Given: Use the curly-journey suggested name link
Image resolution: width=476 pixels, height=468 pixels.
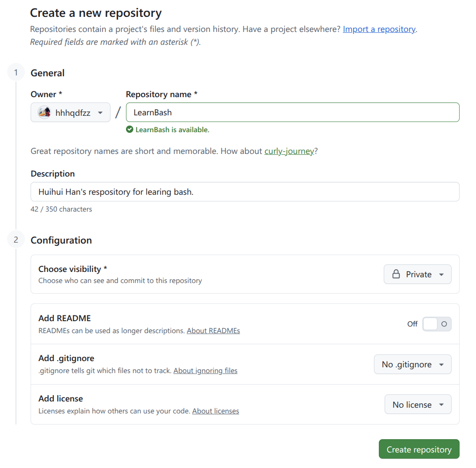Looking at the screenshot, I should point(289,151).
